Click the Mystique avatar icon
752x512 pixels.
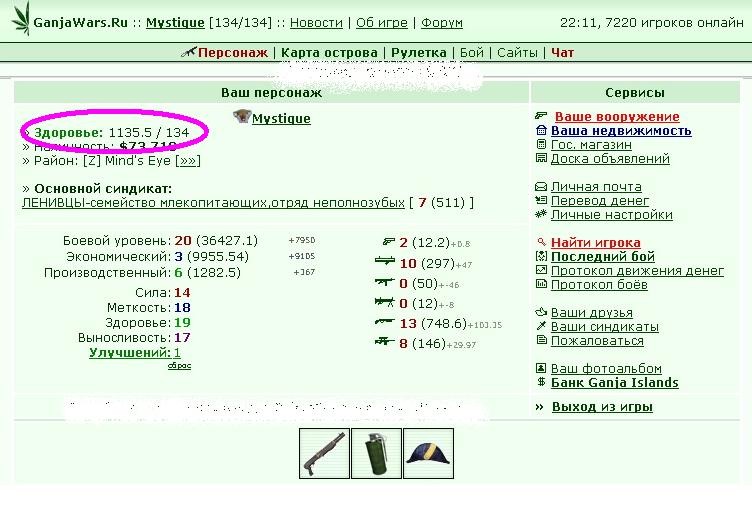coord(242,116)
